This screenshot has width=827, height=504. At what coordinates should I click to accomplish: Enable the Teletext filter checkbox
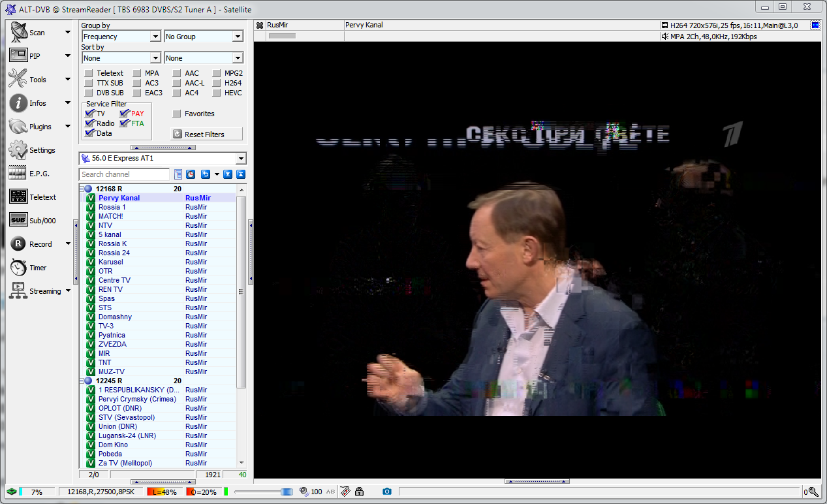89,73
